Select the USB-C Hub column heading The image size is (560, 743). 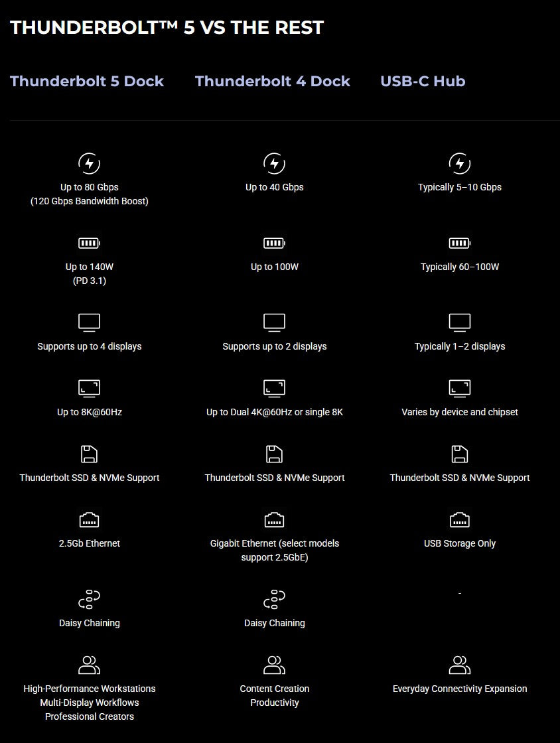coord(423,81)
